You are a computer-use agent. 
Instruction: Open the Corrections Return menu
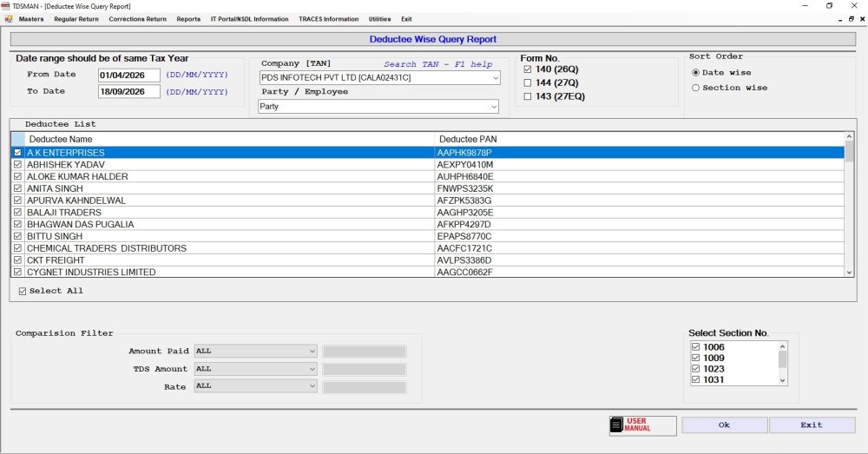coord(137,19)
